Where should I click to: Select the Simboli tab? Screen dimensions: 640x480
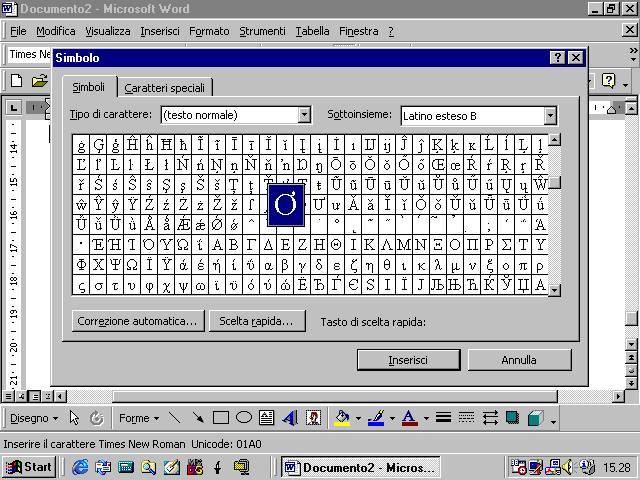(89, 87)
